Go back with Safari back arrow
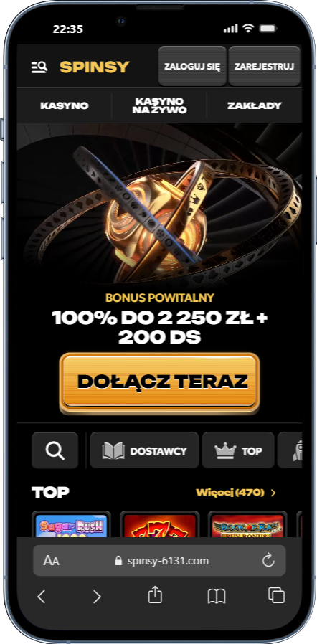The height and width of the screenshot is (644, 317). (x=41, y=597)
